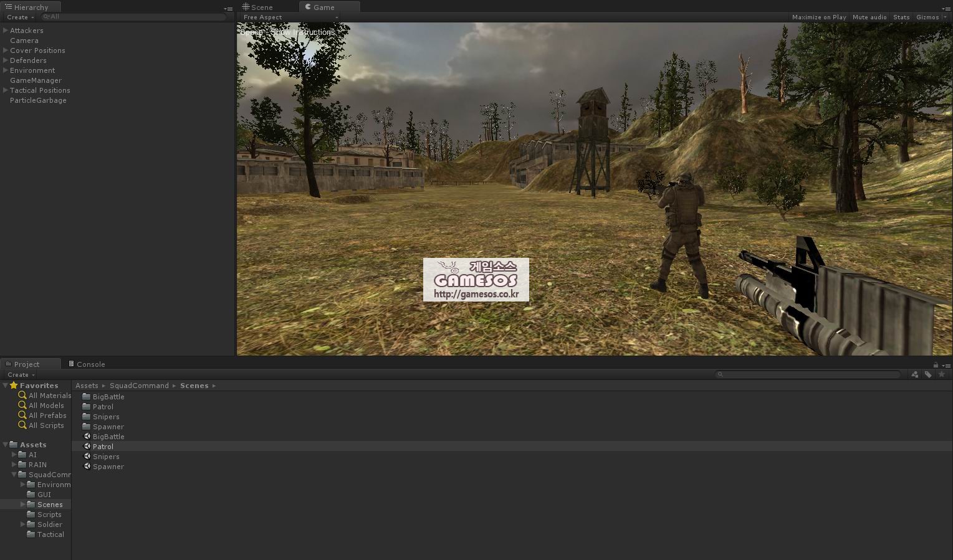Screen dimensions: 953x560
Task: Toggle the Project panel lock icon
Action: [936, 365]
